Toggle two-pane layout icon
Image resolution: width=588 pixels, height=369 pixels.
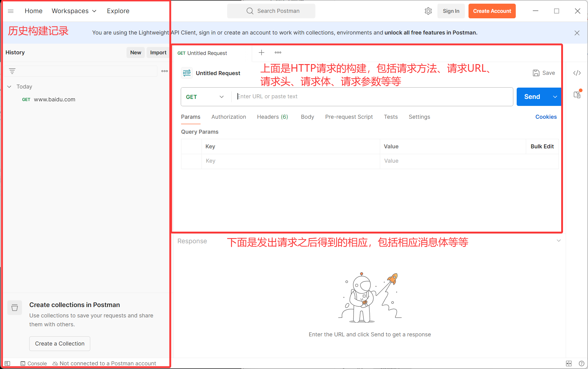coord(568,364)
